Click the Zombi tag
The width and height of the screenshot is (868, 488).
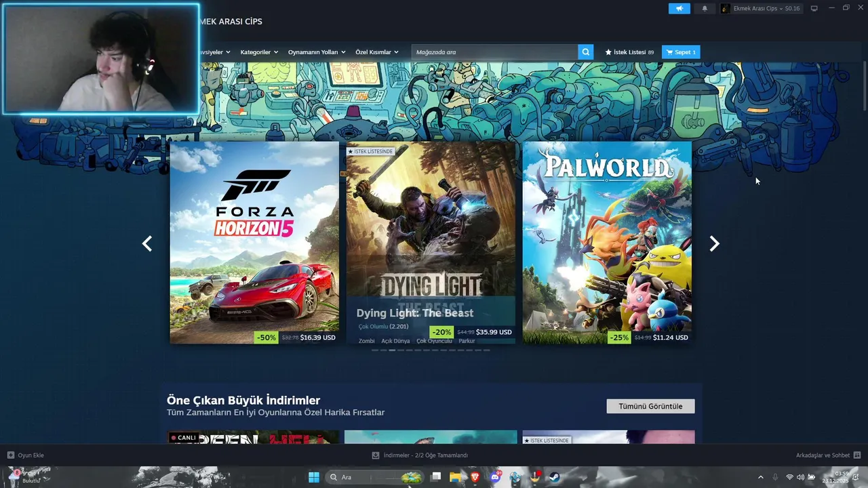[x=366, y=341]
